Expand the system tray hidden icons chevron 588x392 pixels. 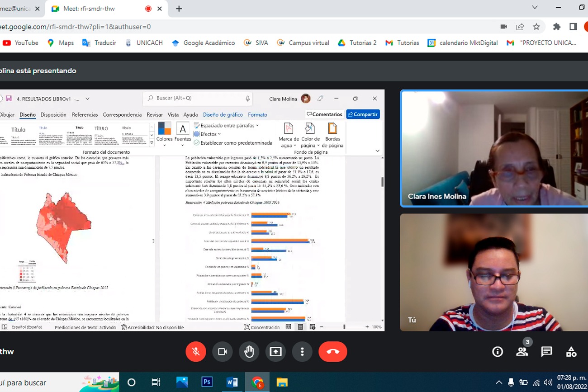tap(499, 383)
